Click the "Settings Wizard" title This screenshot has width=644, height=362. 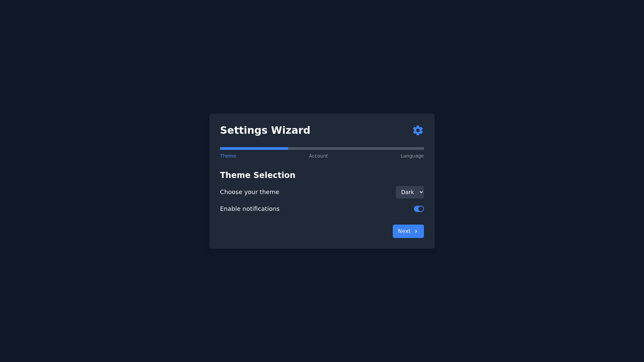(265, 130)
